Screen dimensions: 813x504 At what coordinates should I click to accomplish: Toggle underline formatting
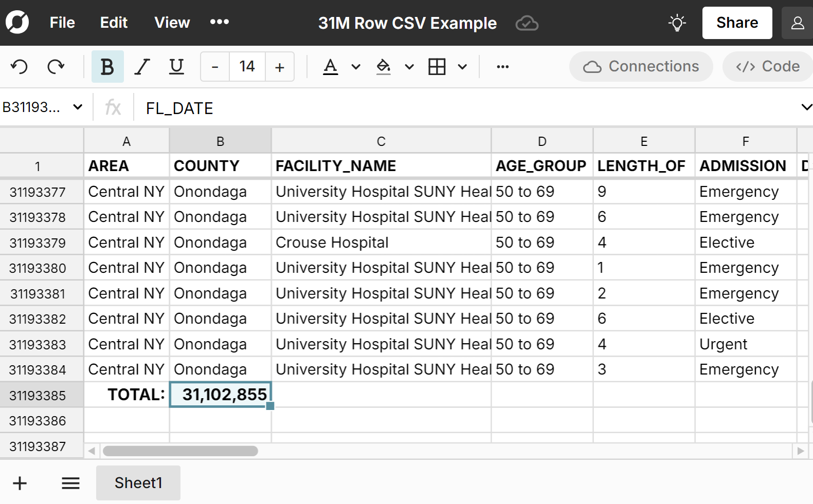click(x=176, y=67)
